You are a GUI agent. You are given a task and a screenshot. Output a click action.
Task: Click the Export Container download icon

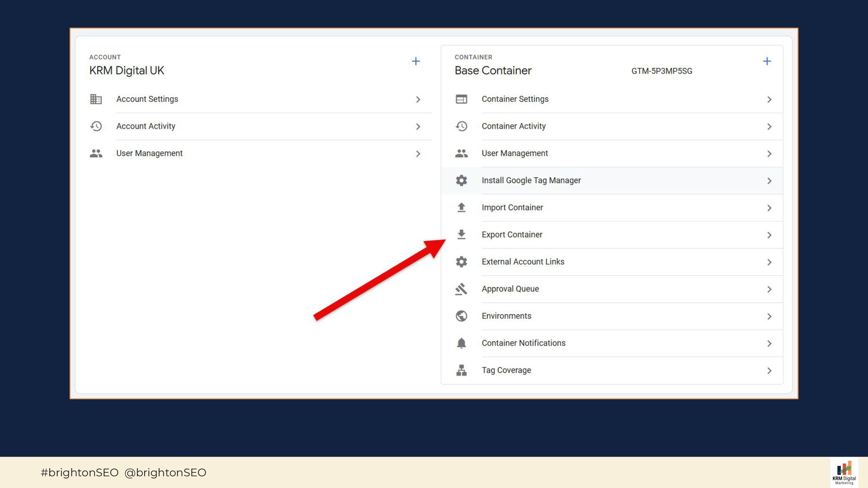(461, 235)
